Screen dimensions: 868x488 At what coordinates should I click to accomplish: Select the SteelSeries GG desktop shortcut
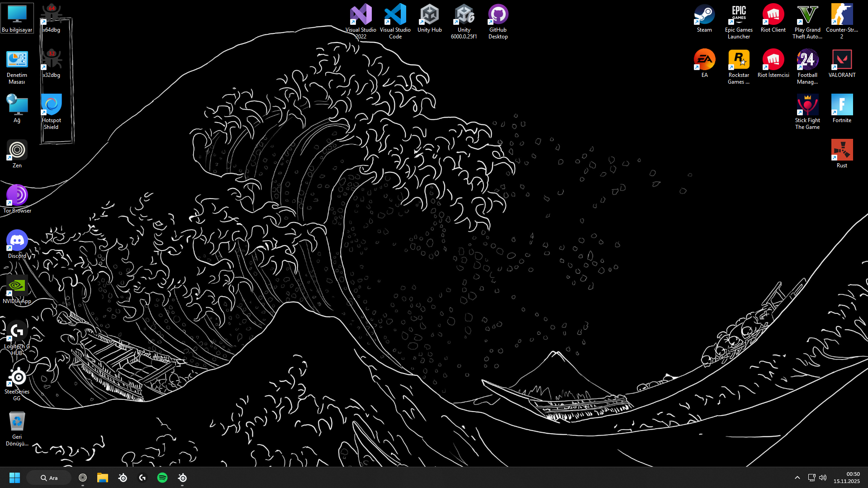click(x=17, y=384)
